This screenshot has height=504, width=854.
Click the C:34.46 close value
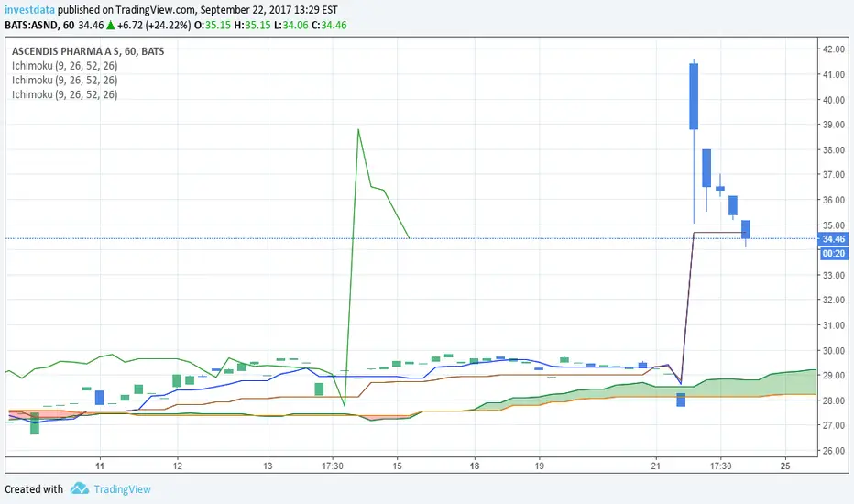[x=329, y=25]
